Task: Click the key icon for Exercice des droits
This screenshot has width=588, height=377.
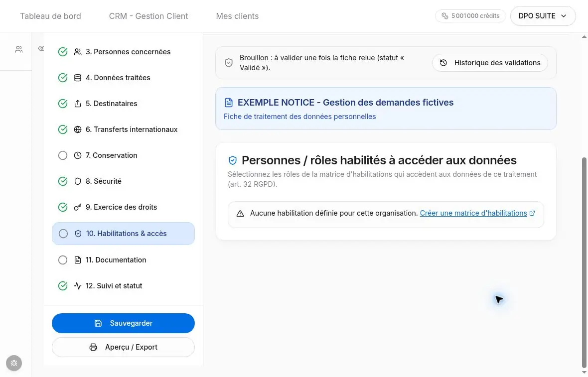Action: tap(78, 207)
